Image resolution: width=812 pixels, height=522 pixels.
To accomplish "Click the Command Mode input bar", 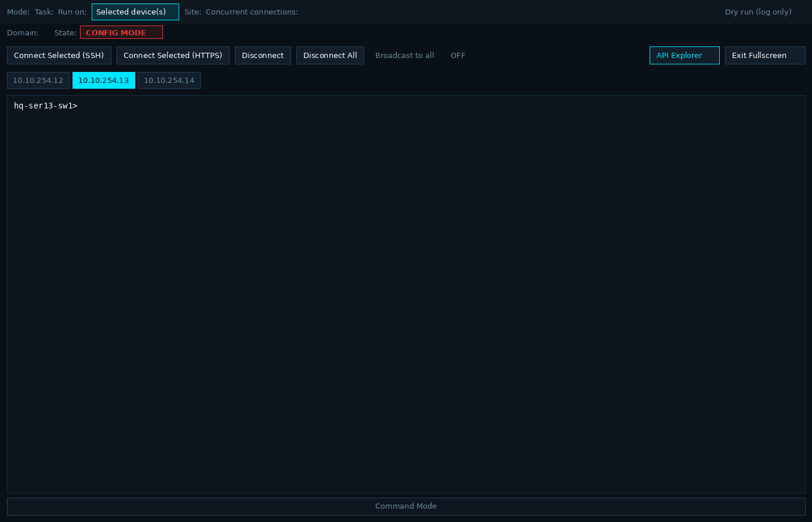I will [406, 506].
